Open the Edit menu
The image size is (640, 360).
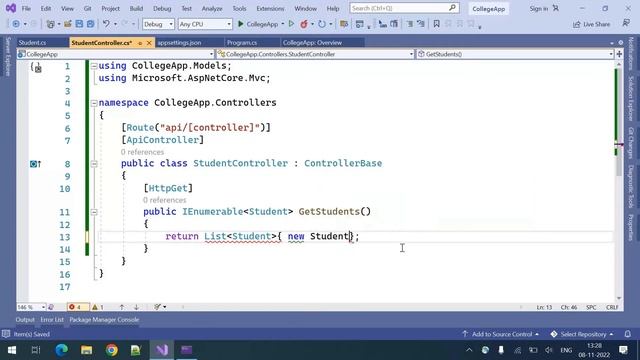point(46,8)
